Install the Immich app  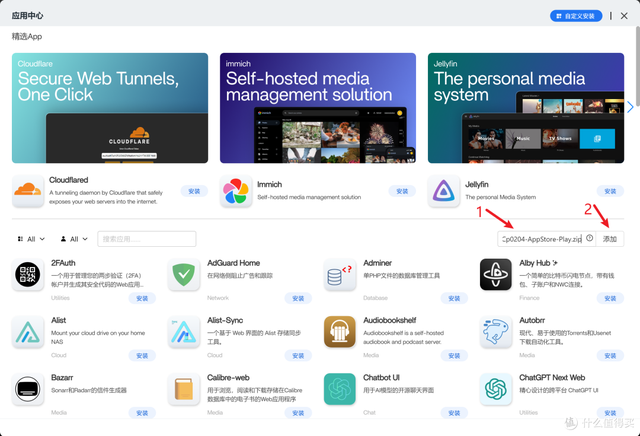point(402,191)
